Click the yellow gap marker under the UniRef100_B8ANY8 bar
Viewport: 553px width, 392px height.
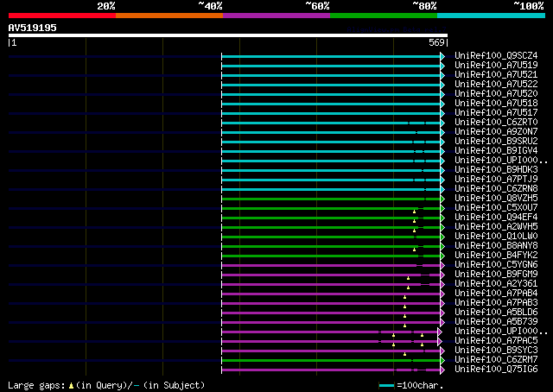[x=415, y=250]
